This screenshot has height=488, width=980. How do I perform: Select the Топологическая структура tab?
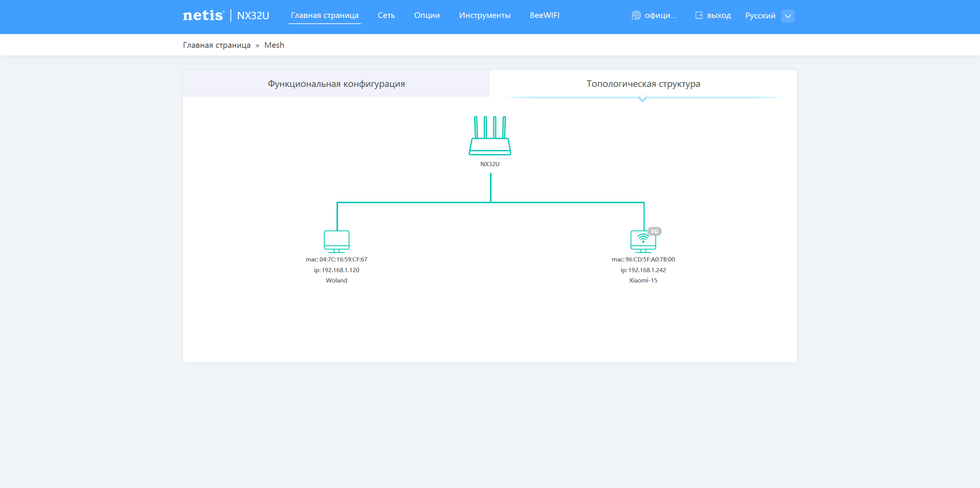coord(643,84)
